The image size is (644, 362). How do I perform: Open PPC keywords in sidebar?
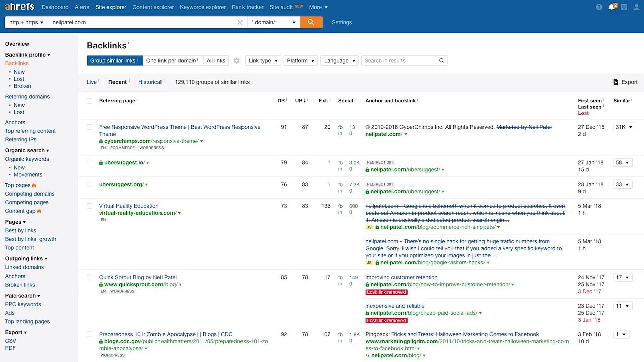click(x=23, y=305)
